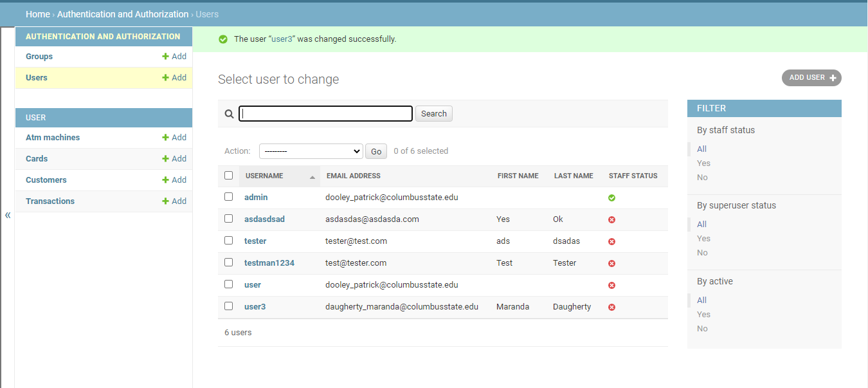This screenshot has height=388, width=868.
Task: Open the Action dropdown menu
Action: click(x=311, y=151)
